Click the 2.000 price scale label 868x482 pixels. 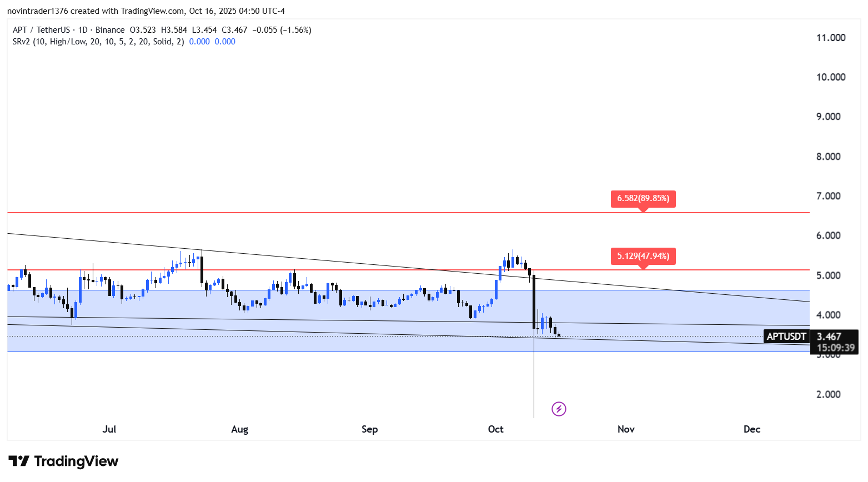(828, 394)
